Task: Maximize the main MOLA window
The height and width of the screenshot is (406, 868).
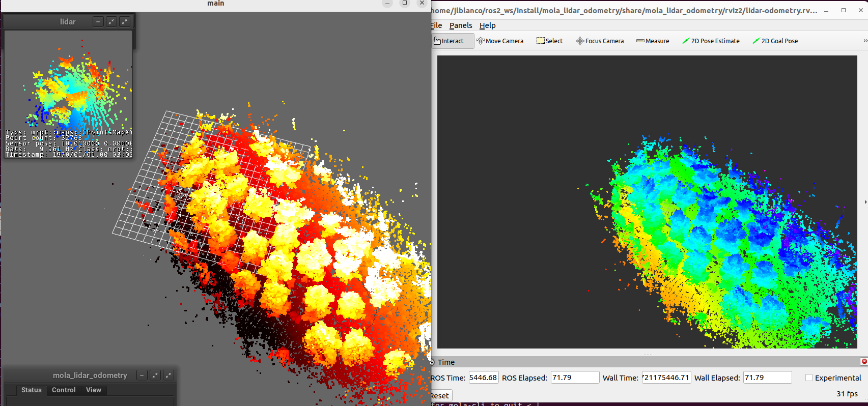Action: coord(405,3)
